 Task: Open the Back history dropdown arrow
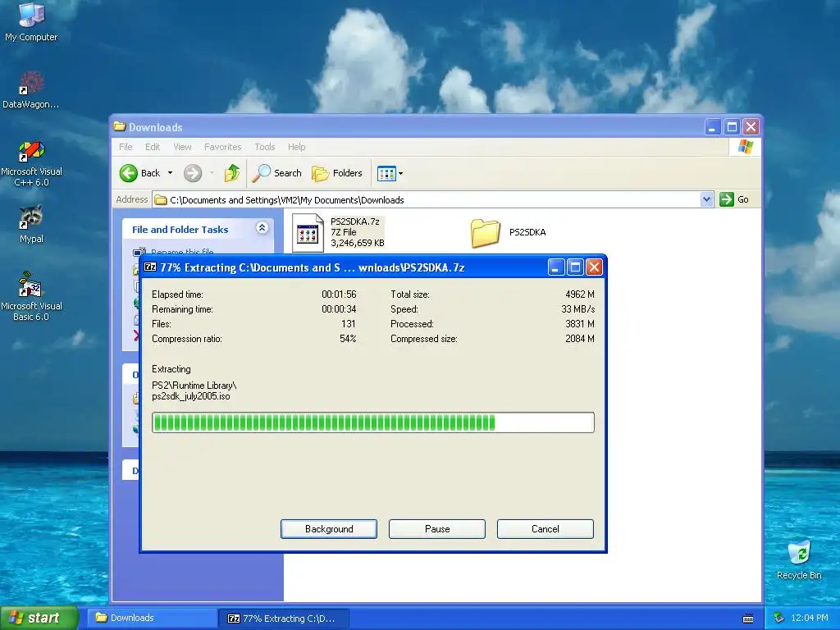[x=171, y=173]
